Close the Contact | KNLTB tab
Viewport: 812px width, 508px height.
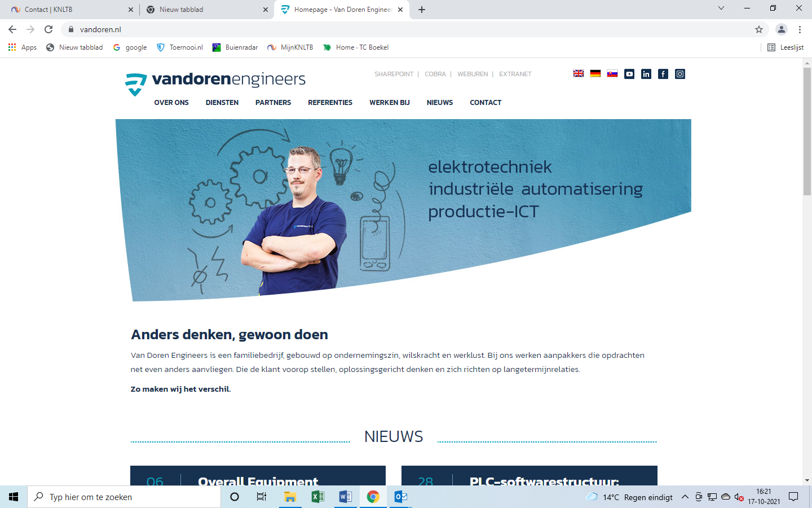pos(131,10)
